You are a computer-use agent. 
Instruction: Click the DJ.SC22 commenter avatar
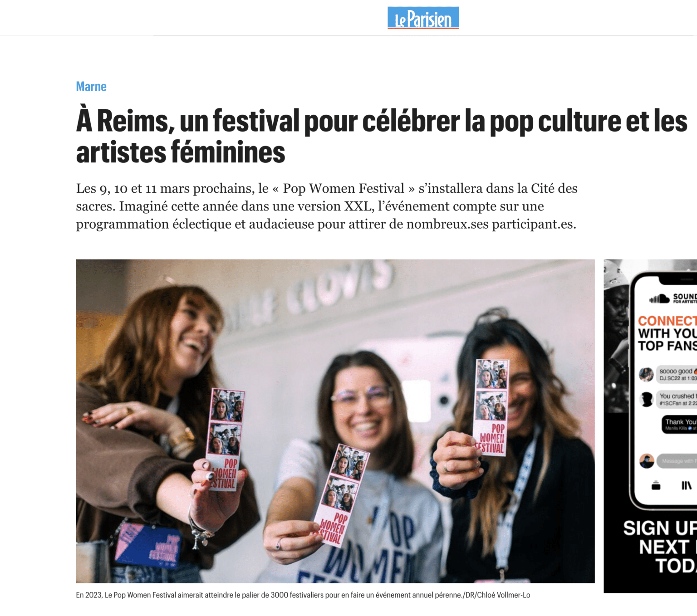[646, 374]
